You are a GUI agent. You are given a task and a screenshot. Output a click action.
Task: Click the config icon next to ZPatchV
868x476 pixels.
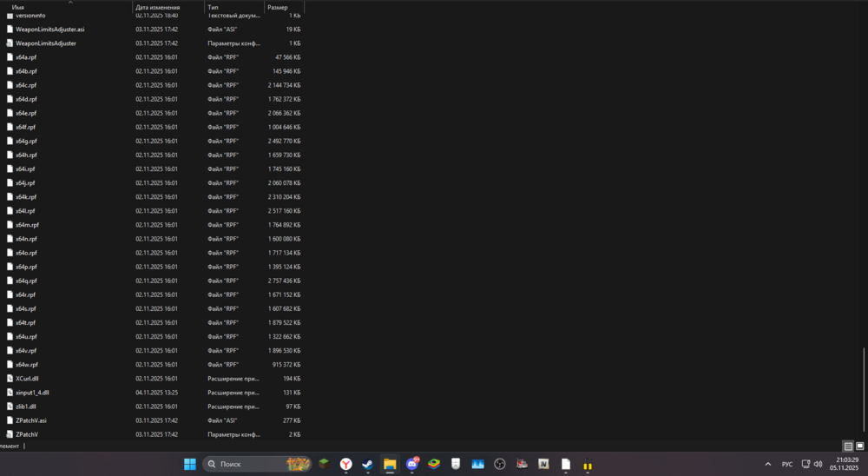click(x=10, y=434)
